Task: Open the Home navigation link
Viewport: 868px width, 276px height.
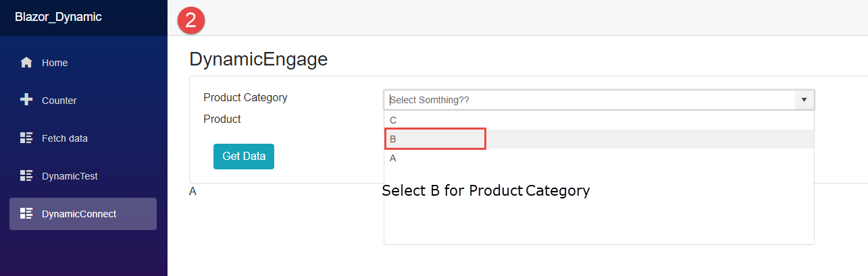Action: (55, 63)
